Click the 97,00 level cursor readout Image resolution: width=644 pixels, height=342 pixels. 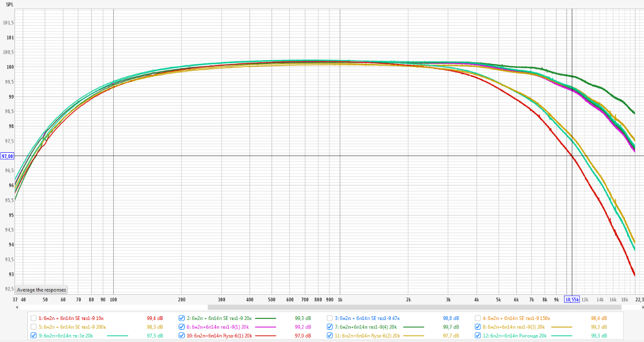7,156
